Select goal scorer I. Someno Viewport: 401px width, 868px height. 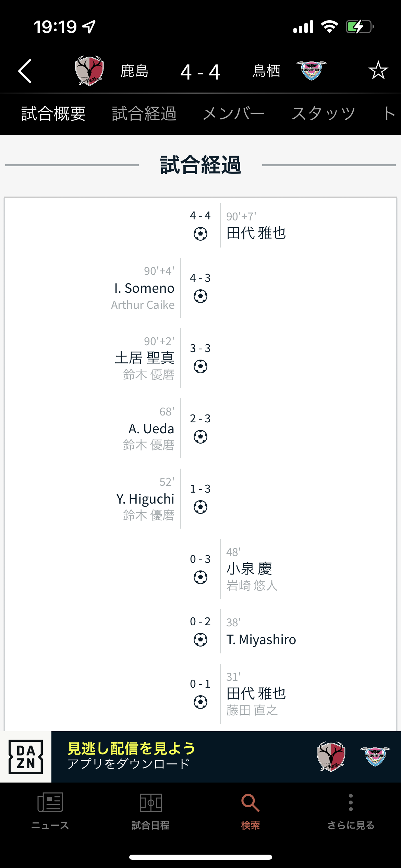[x=144, y=288]
